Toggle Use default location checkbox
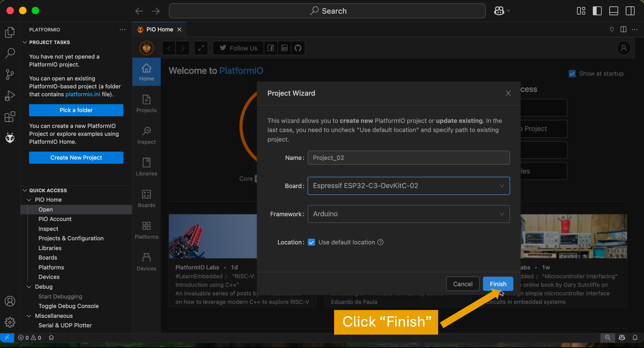644x348 pixels. click(x=311, y=242)
